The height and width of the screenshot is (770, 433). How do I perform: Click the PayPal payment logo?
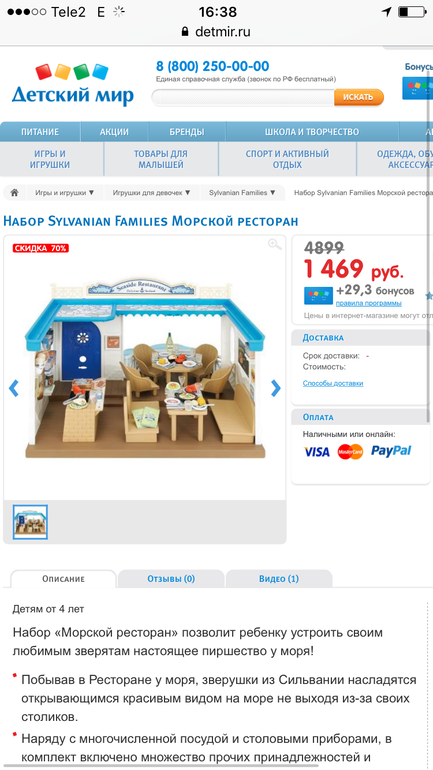391,451
